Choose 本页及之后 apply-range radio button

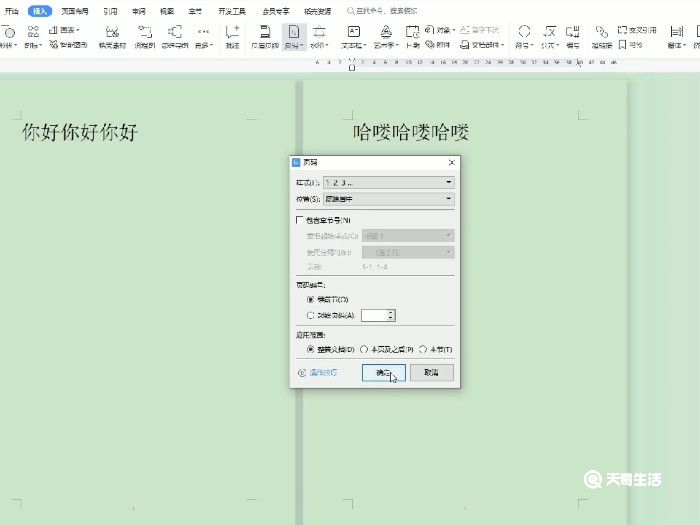click(x=364, y=349)
